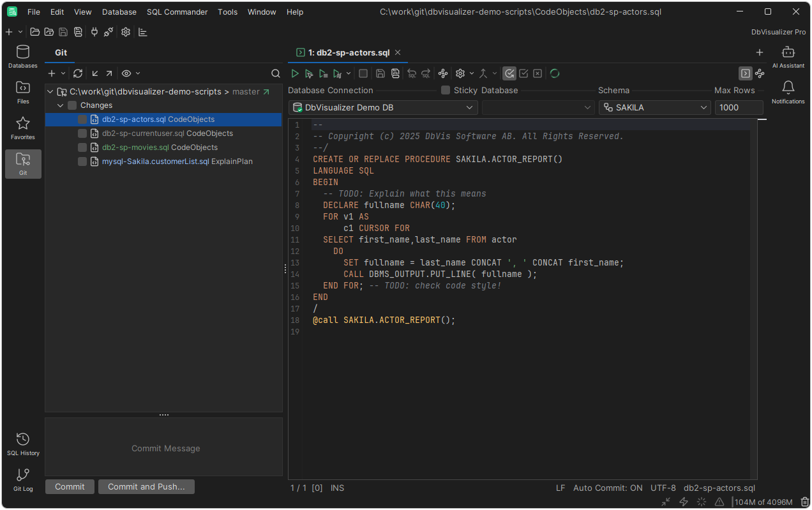Check the Changes group checkbox
Image resolution: width=812 pixels, height=510 pixels.
[x=72, y=105]
